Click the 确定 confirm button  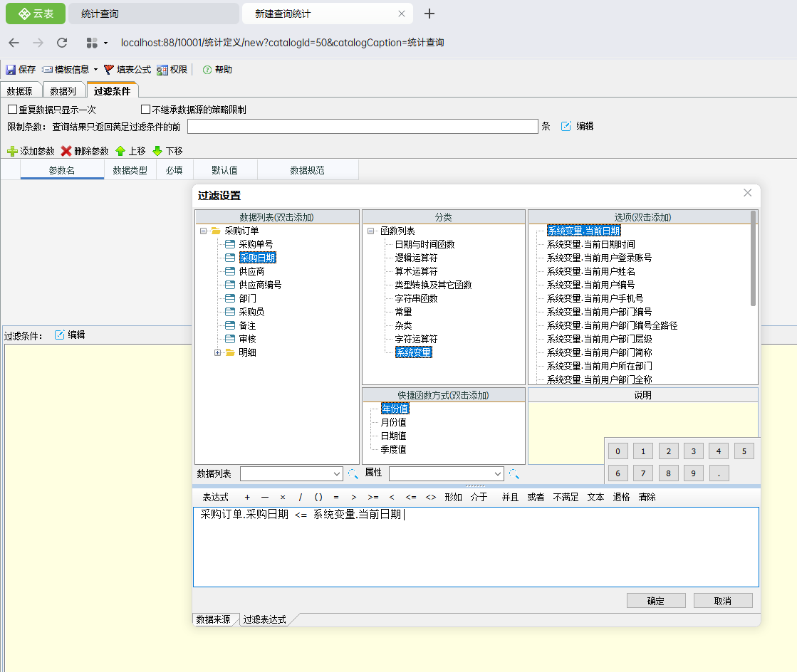655,601
